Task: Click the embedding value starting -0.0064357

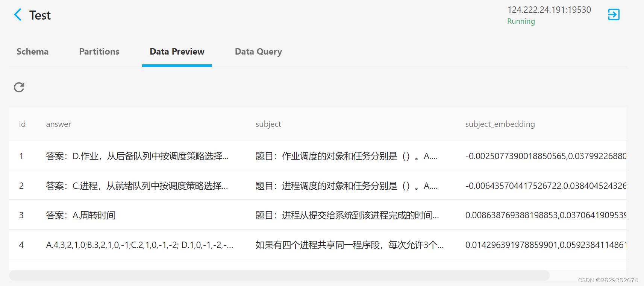Action: click(546, 186)
